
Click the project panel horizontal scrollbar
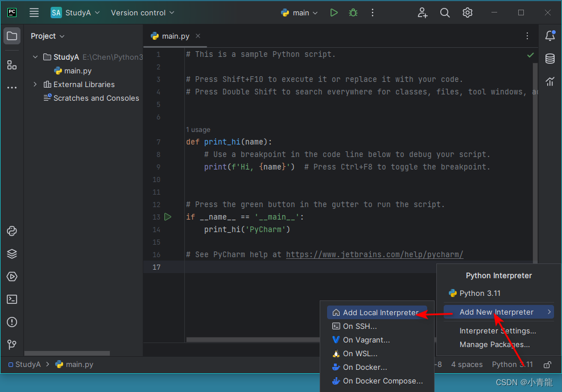pyautogui.click(x=67, y=353)
